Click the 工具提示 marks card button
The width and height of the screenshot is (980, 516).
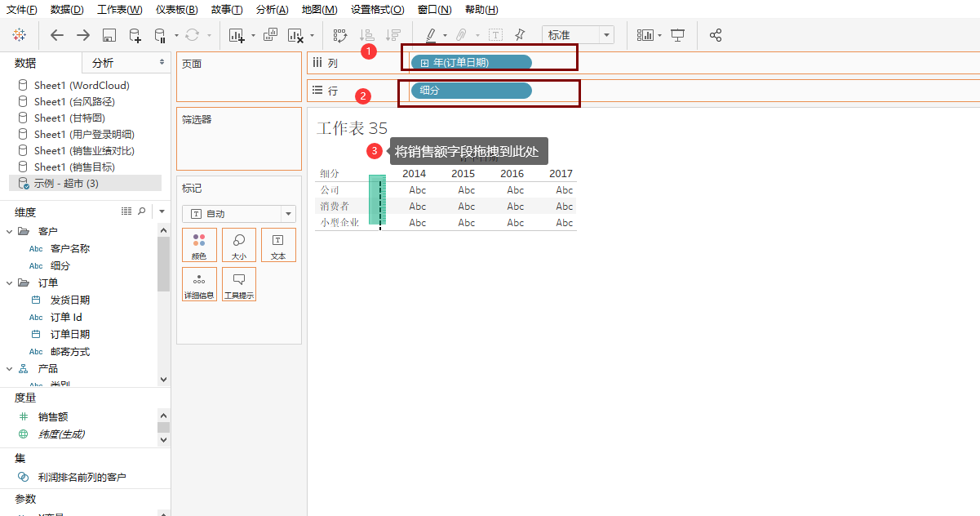[x=239, y=284]
